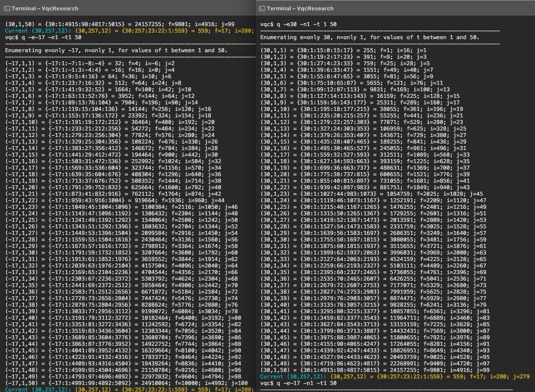The image size is (535, 392).
Task: Select the (-17,1,18) row showing 408304
Action: (113, 174)
